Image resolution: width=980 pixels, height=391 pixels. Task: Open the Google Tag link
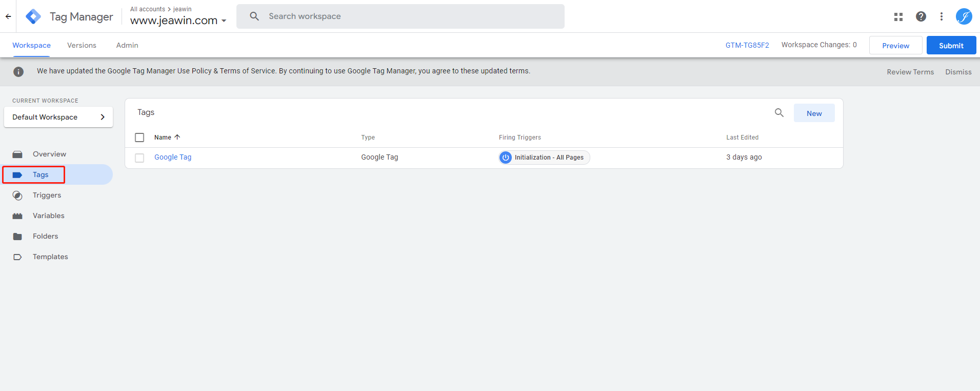point(173,157)
